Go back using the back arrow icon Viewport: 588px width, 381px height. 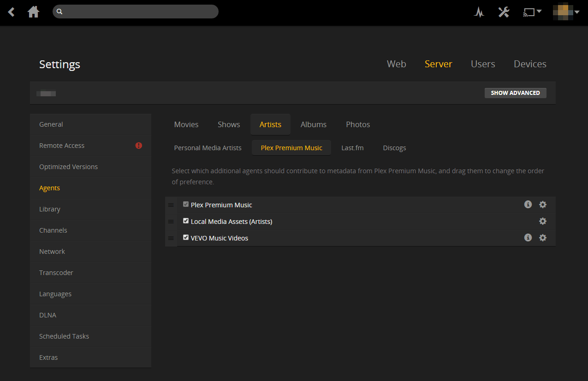12,12
